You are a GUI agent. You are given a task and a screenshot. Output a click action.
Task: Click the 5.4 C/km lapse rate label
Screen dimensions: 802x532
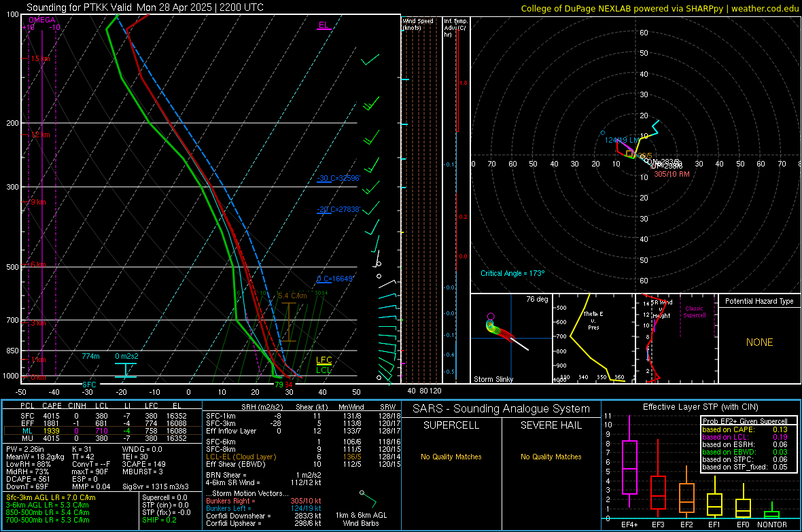click(x=292, y=296)
